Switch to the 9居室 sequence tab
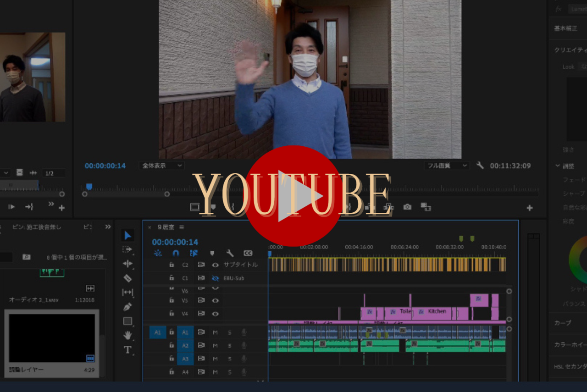587x392 pixels. click(x=166, y=227)
